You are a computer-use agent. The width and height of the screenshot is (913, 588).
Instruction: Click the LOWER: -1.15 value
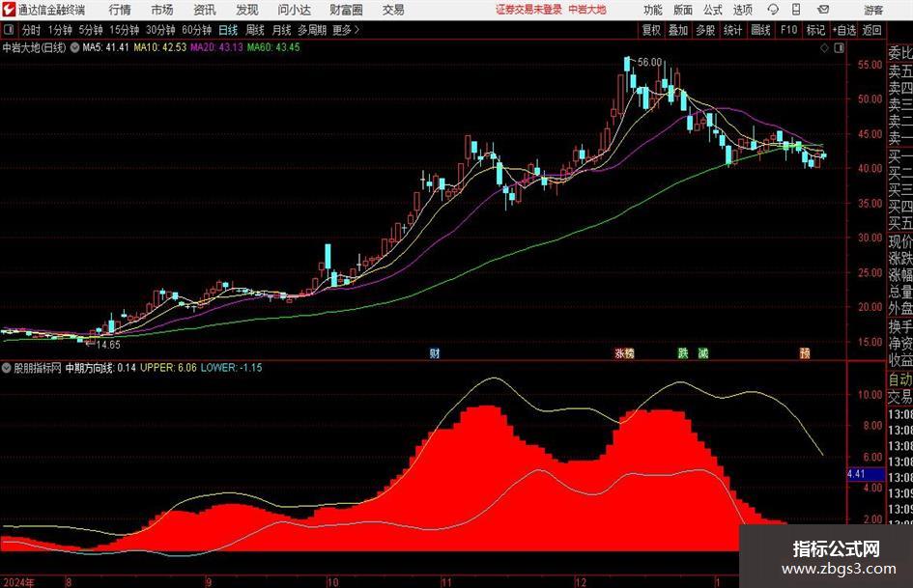(x=231, y=368)
